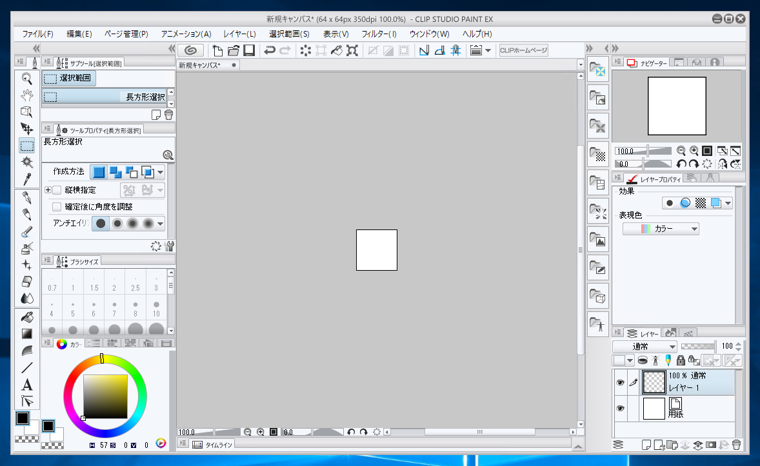Toggle the 縦横指定 checkbox

click(x=57, y=190)
